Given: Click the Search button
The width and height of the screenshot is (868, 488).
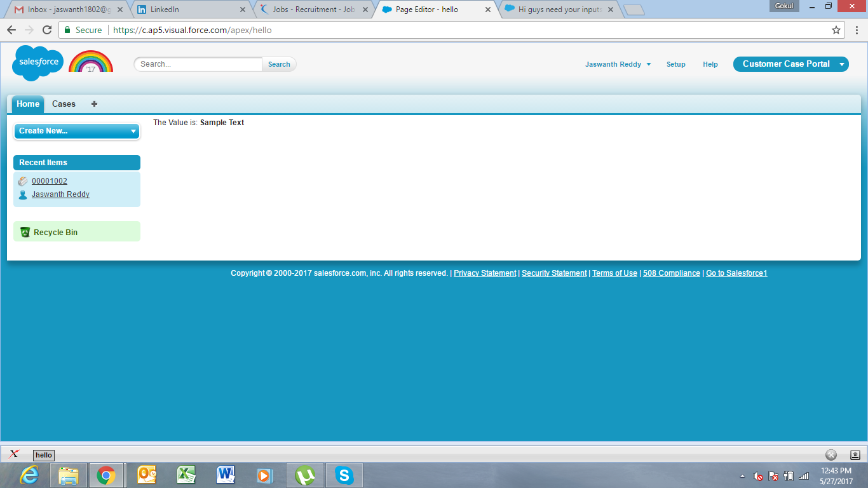Looking at the screenshot, I should coord(279,64).
